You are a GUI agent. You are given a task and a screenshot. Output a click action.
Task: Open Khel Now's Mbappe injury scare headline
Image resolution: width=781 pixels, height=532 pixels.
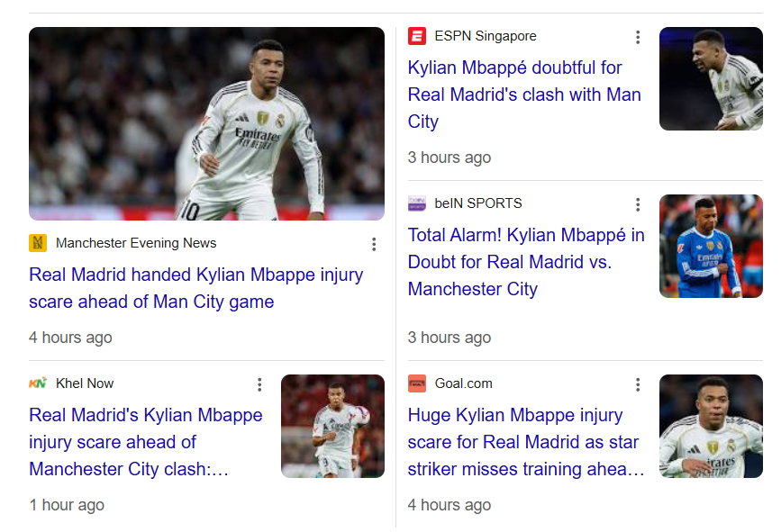[x=146, y=442]
